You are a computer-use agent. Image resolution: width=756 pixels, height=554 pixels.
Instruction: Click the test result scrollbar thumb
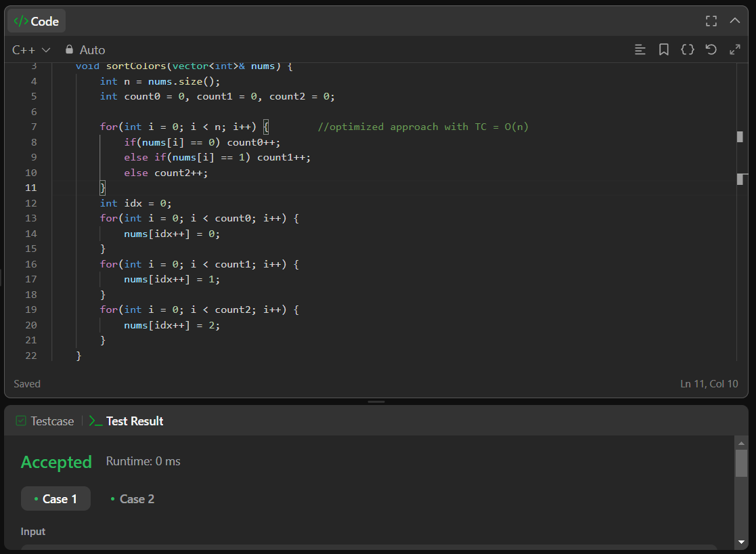coord(741,463)
